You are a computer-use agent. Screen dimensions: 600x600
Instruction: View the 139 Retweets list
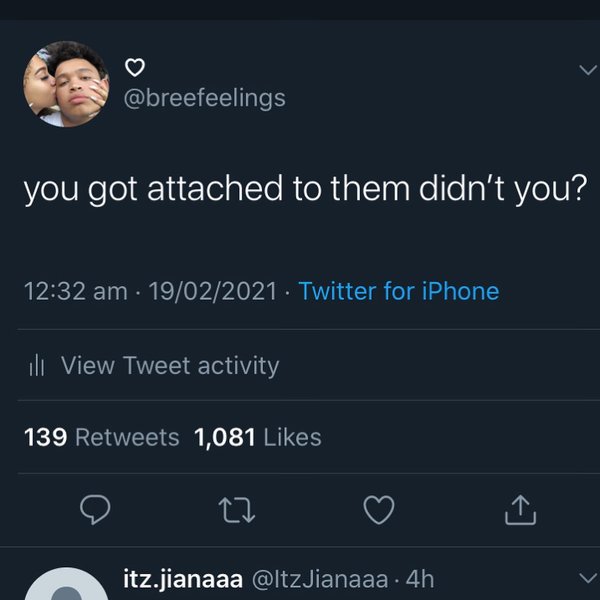pos(102,437)
